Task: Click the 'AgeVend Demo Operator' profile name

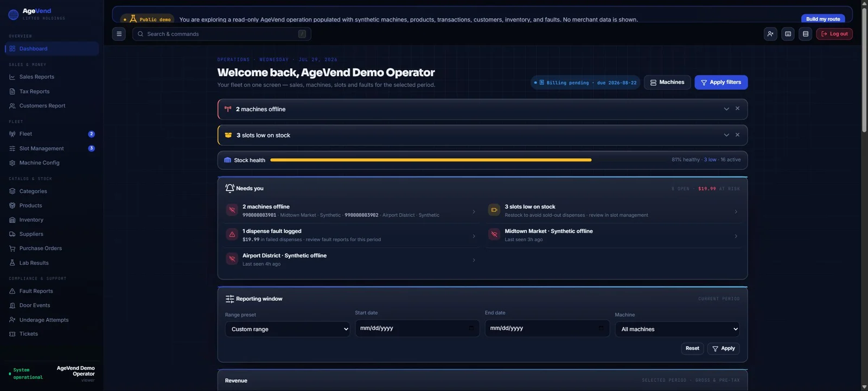Action: pos(76,371)
